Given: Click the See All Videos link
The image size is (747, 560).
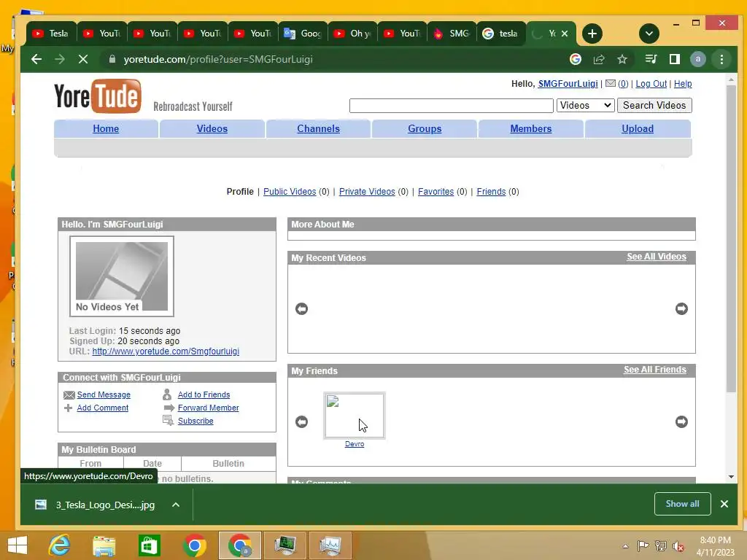Looking at the screenshot, I should [656, 257].
